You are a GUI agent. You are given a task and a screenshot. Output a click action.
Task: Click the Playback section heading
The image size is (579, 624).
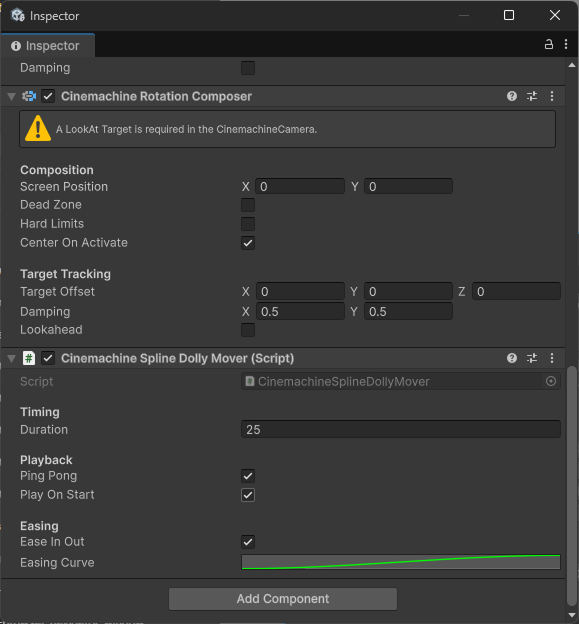coord(47,460)
